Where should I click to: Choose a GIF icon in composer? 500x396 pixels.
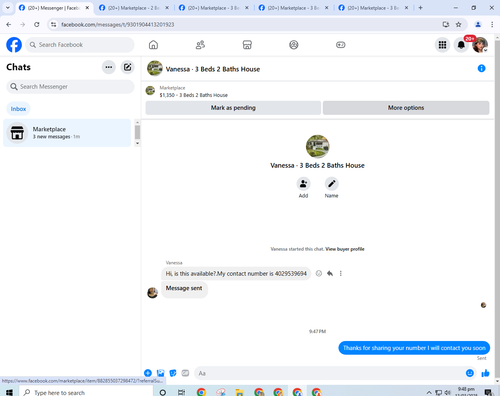[x=185, y=373]
